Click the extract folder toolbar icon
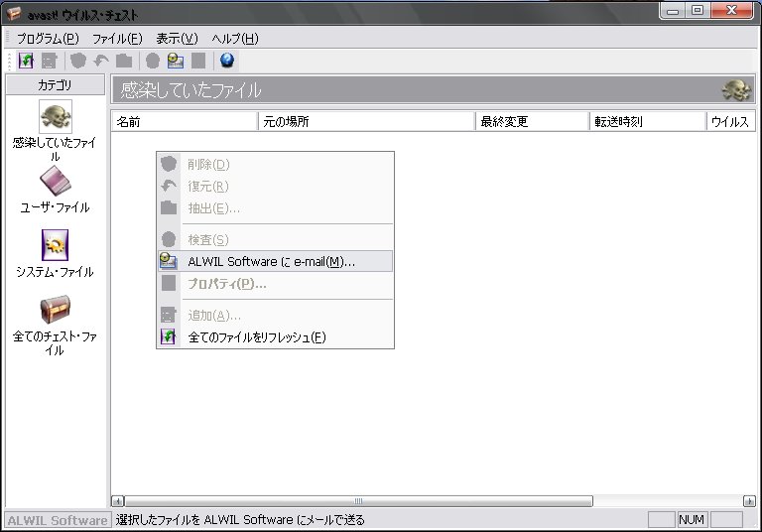Image resolution: width=762 pixels, height=532 pixels. 124,61
